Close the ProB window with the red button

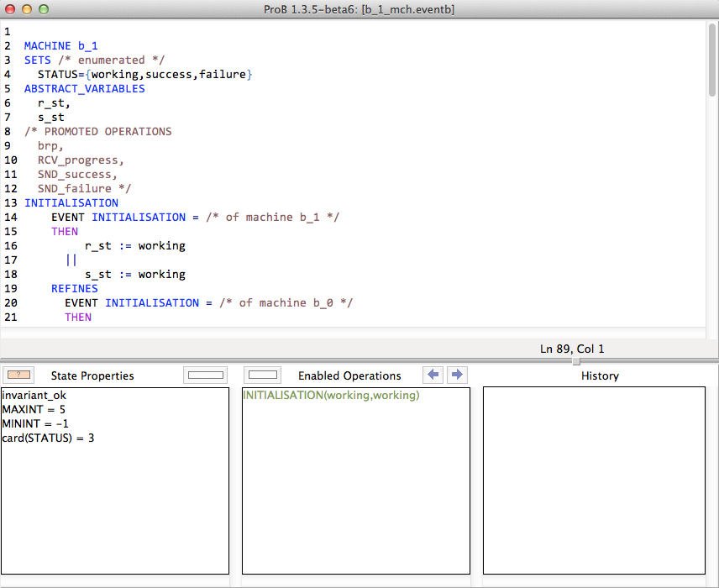[x=11, y=8]
